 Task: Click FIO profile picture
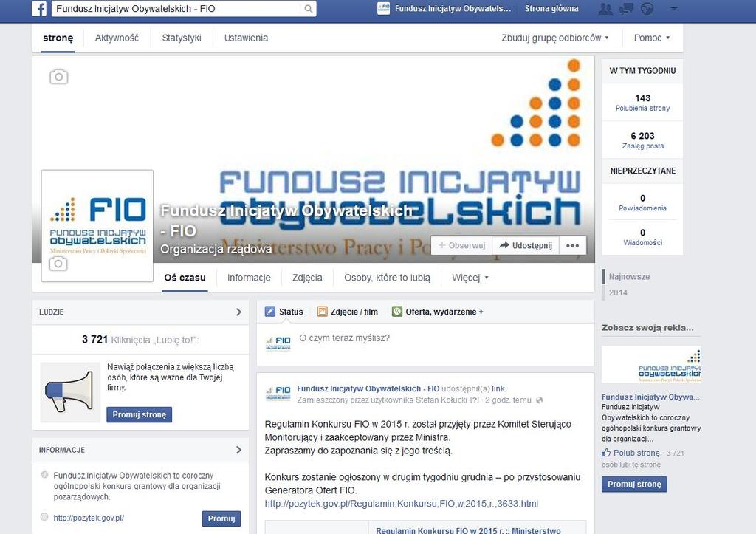(x=97, y=225)
